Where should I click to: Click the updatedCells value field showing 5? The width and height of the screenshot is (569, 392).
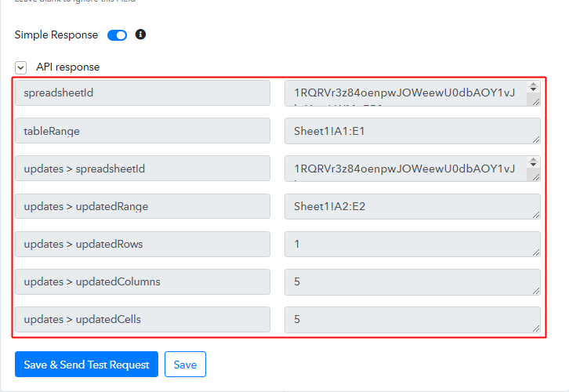(412, 320)
